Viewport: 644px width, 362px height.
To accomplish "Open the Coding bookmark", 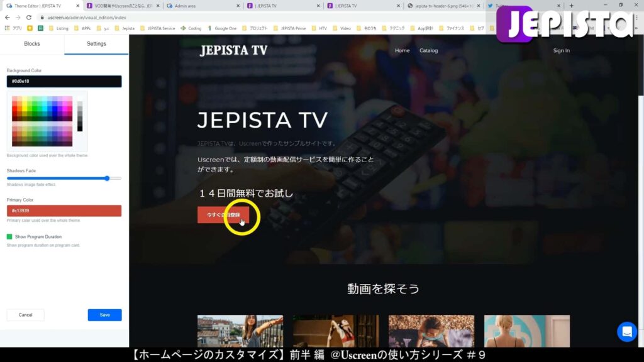I will point(191,28).
